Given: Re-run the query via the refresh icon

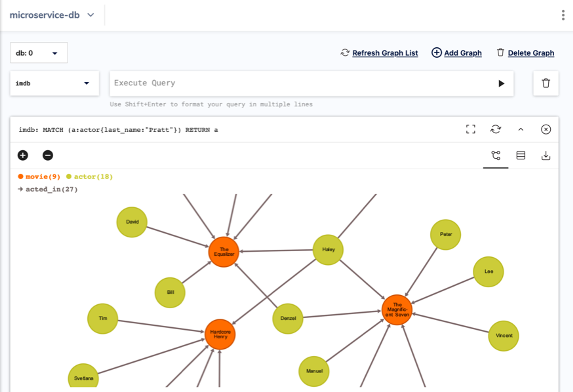Looking at the screenshot, I should pos(496,129).
